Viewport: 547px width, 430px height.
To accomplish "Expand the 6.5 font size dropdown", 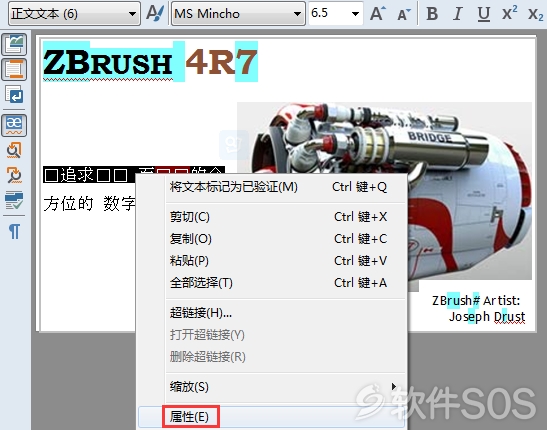I will tap(355, 14).
